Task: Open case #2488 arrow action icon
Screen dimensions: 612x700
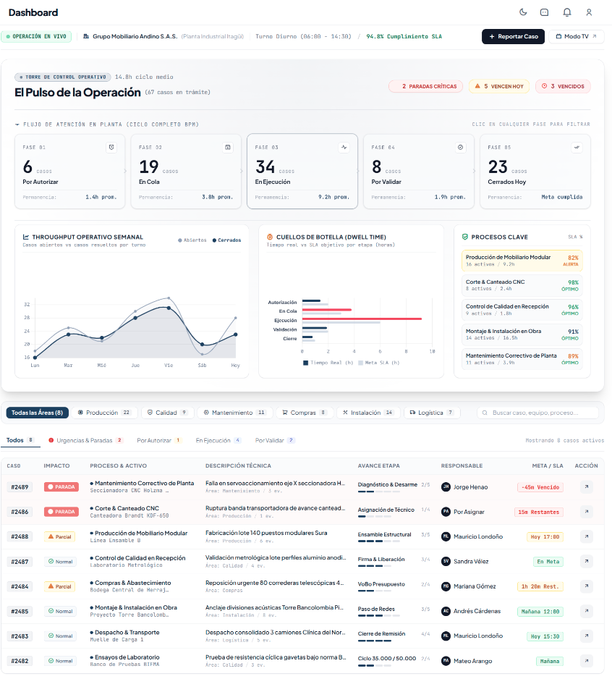Action: coord(587,536)
